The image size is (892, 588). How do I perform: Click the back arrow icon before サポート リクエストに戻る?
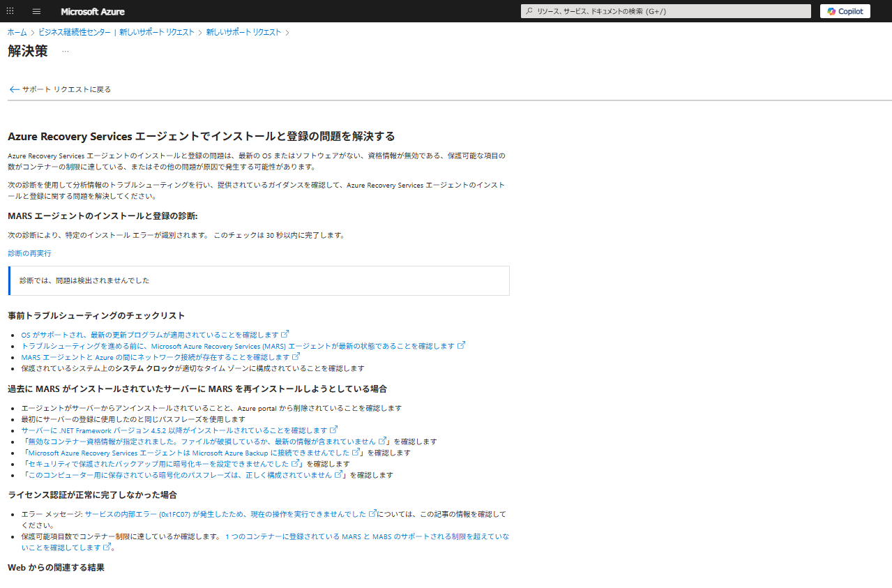[x=14, y=89]
